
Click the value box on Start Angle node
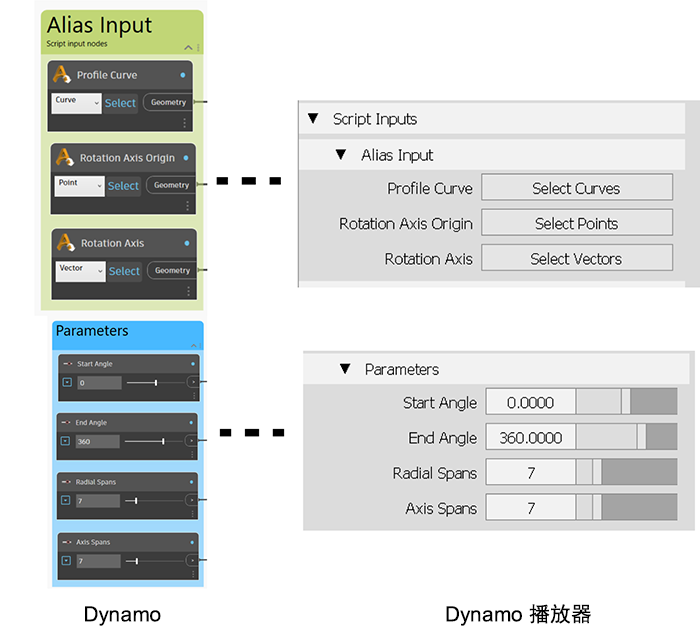coord(100,383)
